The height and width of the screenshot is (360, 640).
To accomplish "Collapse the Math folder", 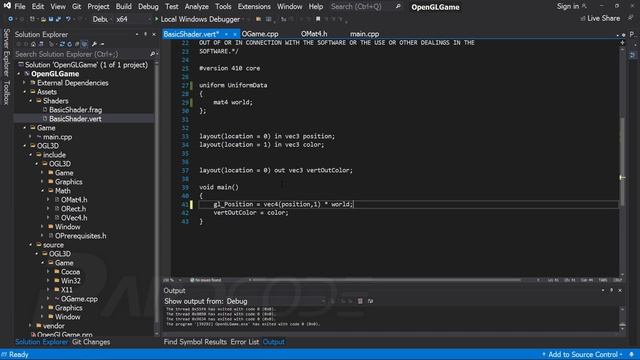I will 42,191.
